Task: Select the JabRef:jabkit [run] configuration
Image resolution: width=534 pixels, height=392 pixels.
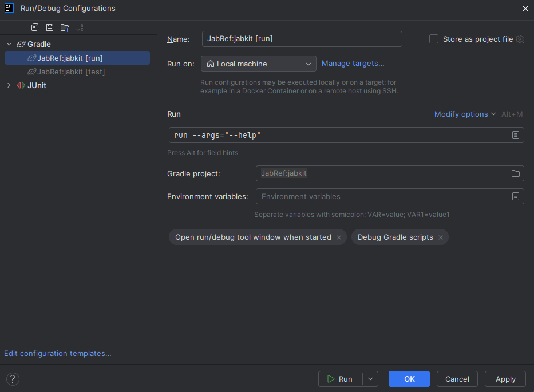Action: tap(77, 58)
